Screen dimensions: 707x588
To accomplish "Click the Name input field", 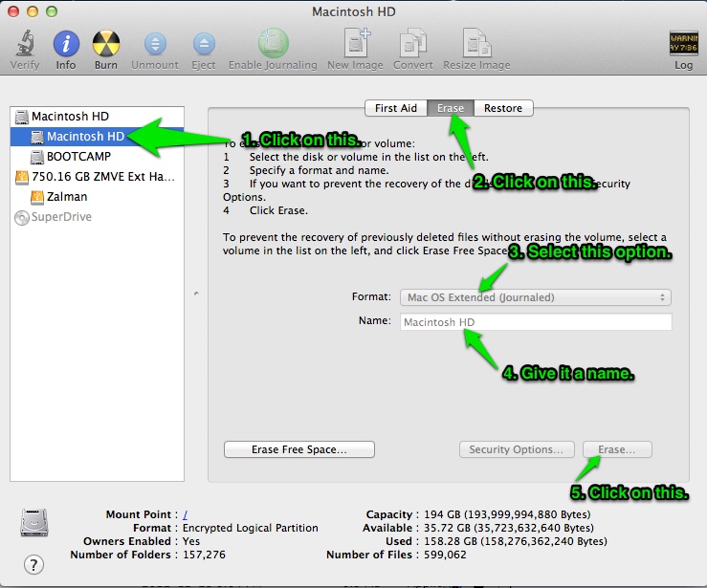I will point(536,322).
